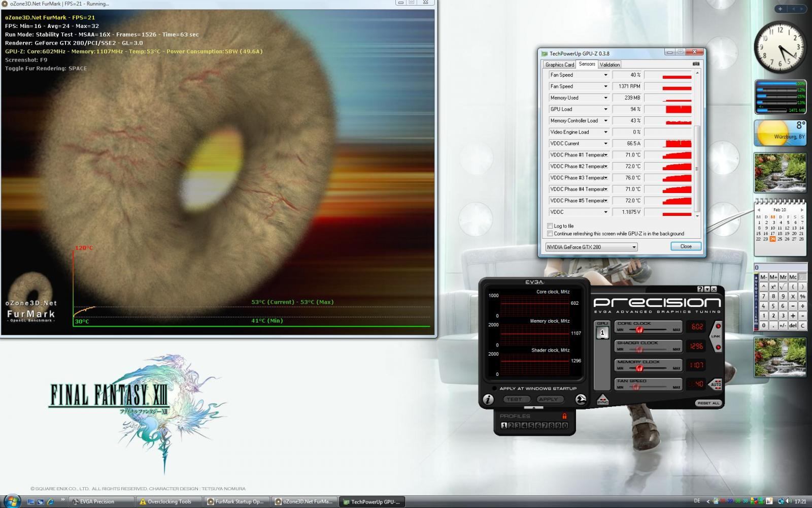Open the Memory Used sensor dropdown

[605, 98]
